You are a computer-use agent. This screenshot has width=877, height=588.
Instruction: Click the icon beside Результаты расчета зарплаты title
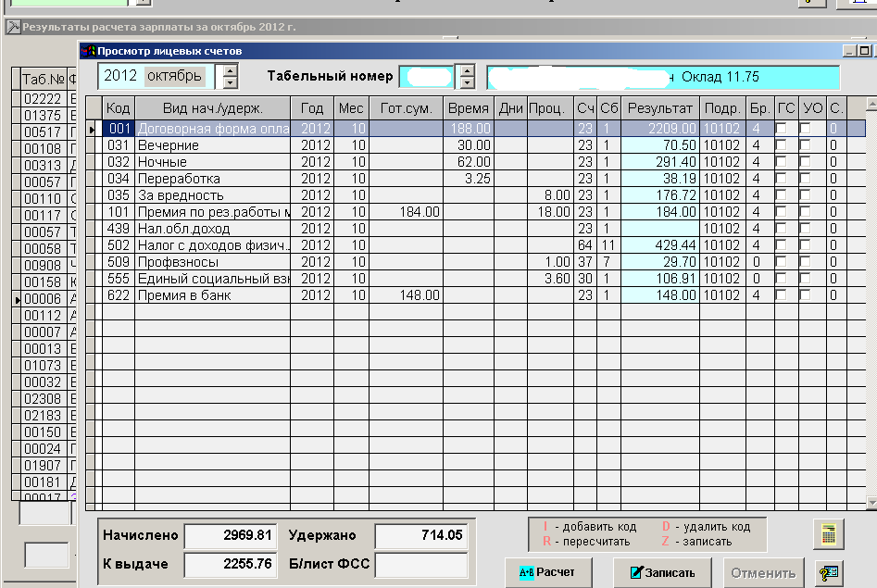click(x=13, y=27)
